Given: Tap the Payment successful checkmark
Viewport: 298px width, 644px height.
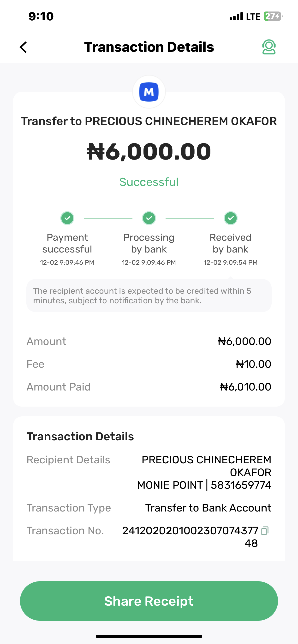Looking at the screenshot, I should (67, 218).
